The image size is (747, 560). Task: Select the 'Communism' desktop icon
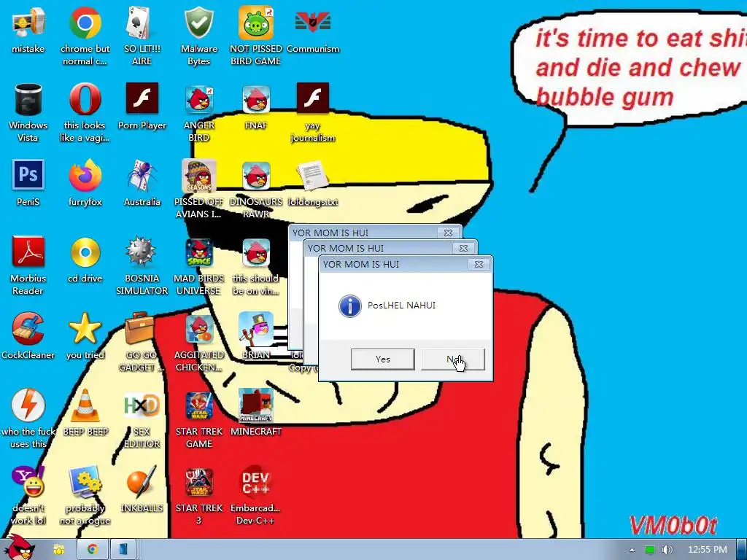(x=312, y=23)
